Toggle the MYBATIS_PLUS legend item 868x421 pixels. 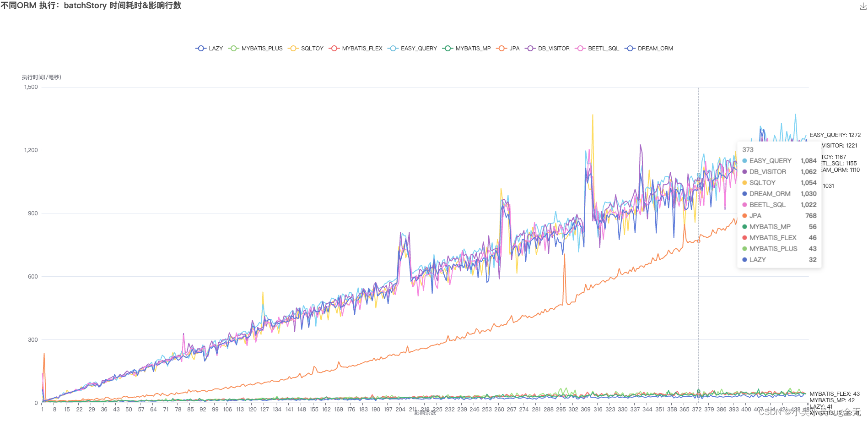(x=255, y=49)
